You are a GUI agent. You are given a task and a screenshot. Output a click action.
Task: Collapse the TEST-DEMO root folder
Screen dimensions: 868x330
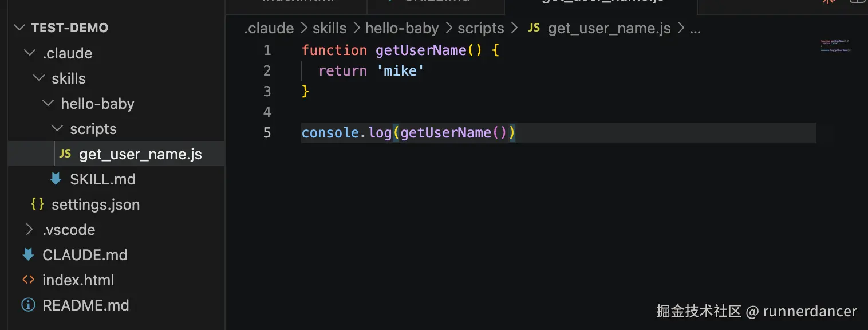21,27
